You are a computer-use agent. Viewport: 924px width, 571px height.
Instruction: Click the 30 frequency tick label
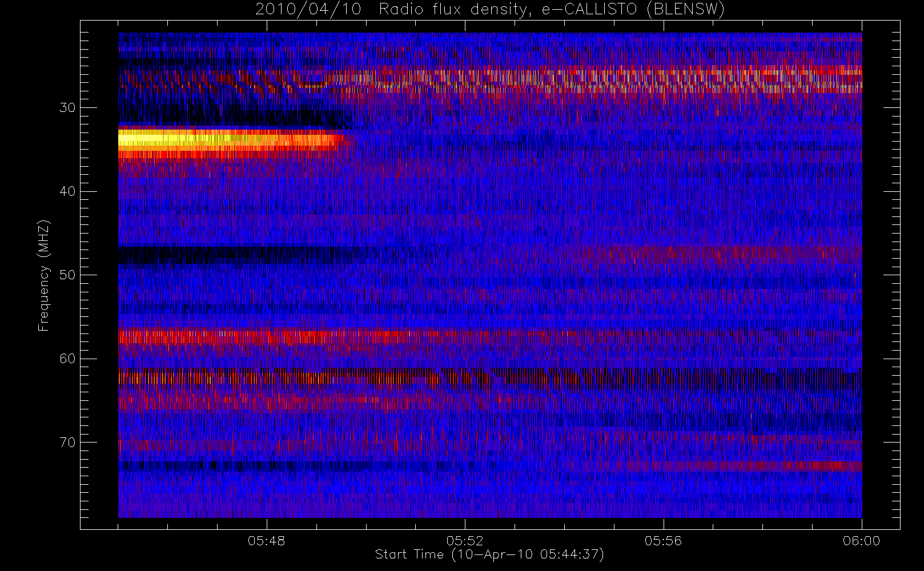click(x=67, y=108)
